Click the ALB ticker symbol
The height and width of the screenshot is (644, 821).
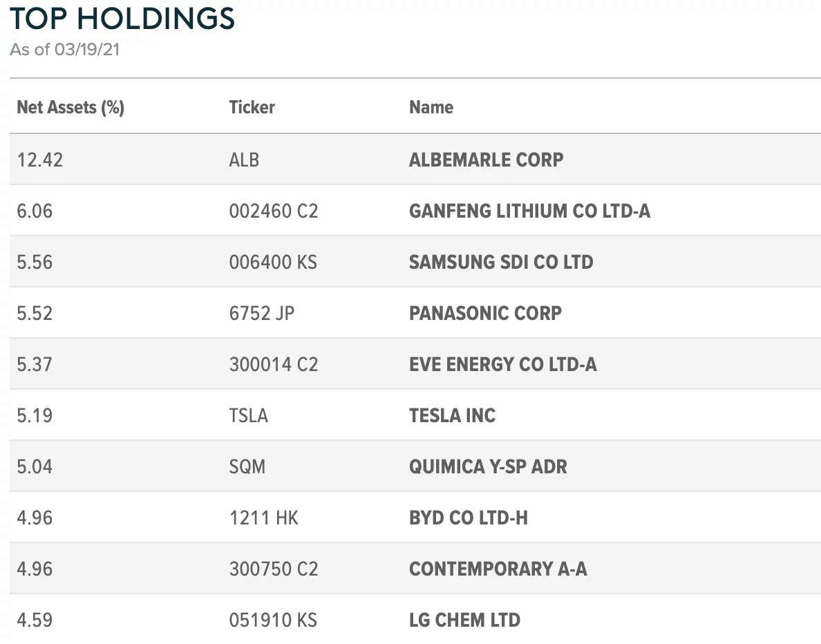[x=244, y=160]
